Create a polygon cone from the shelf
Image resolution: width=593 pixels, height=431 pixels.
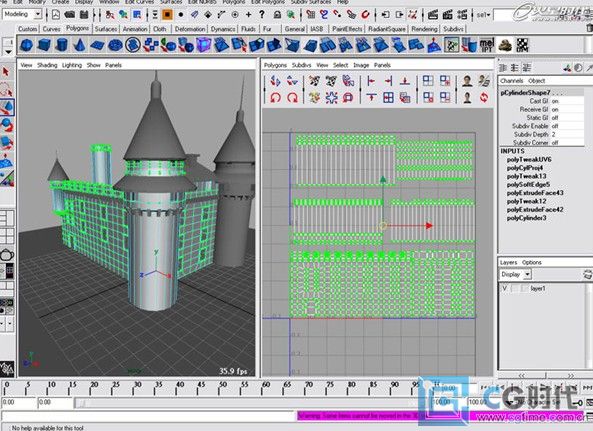pos(79,45)
